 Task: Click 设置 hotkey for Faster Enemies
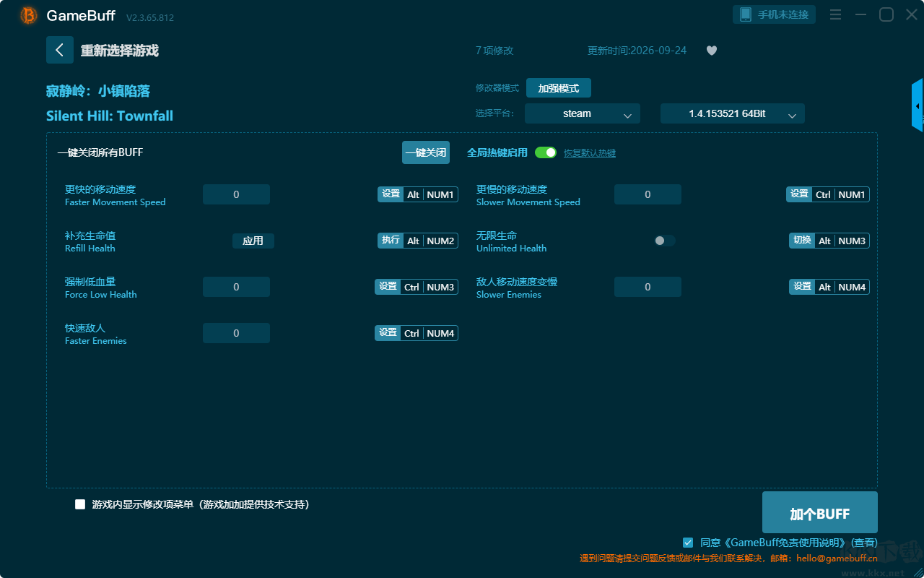(x=388, y=333)
